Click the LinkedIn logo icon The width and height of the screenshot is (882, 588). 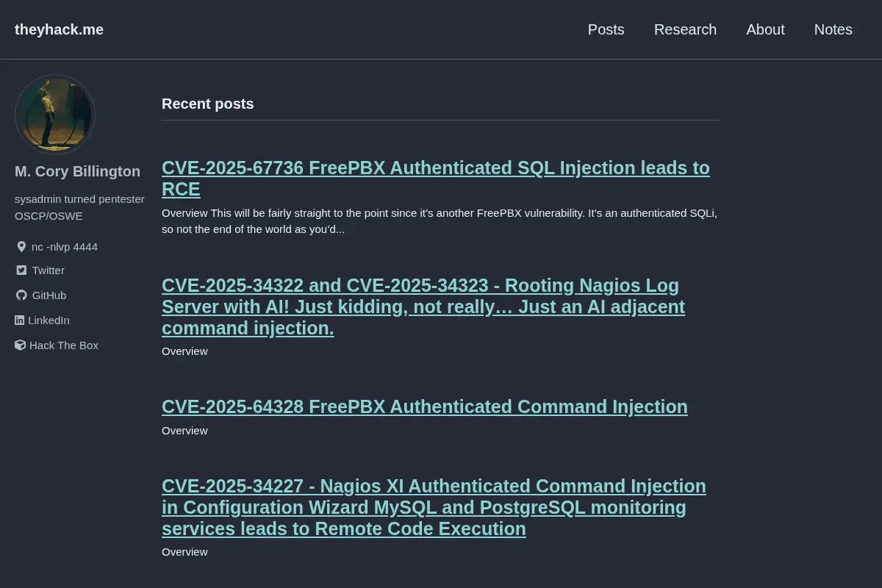(x=20, y=320)
